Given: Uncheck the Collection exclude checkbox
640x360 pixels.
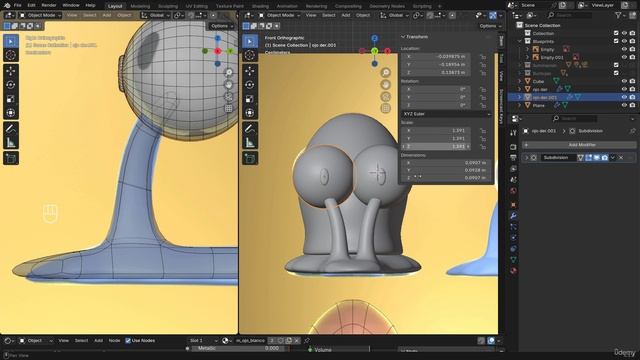Looking at the screenshot, I should (x=616, y=33).
